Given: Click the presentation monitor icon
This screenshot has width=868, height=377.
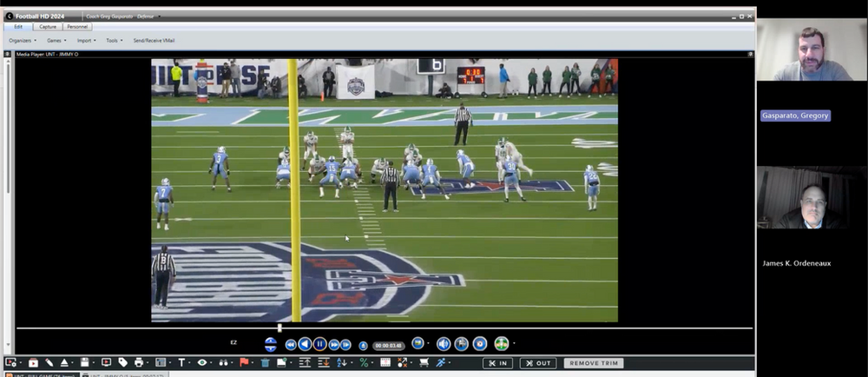Looking at the screenshot, I should (x=106, y=362).
